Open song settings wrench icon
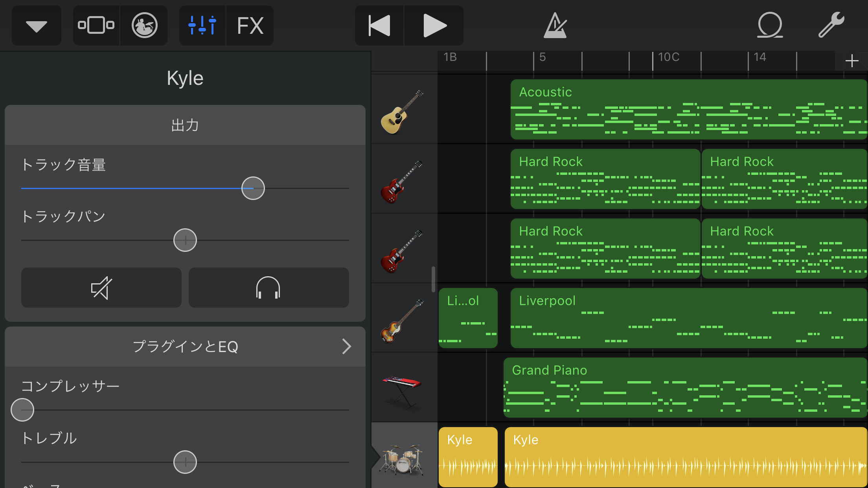Image resolution: width=868 pixels, height=488 pixels. click(831, 25)
